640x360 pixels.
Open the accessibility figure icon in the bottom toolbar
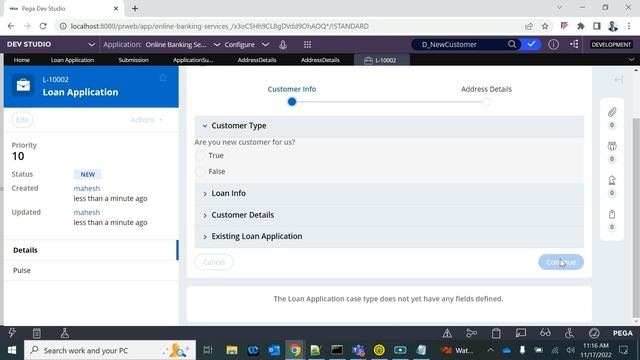(569, 333)
